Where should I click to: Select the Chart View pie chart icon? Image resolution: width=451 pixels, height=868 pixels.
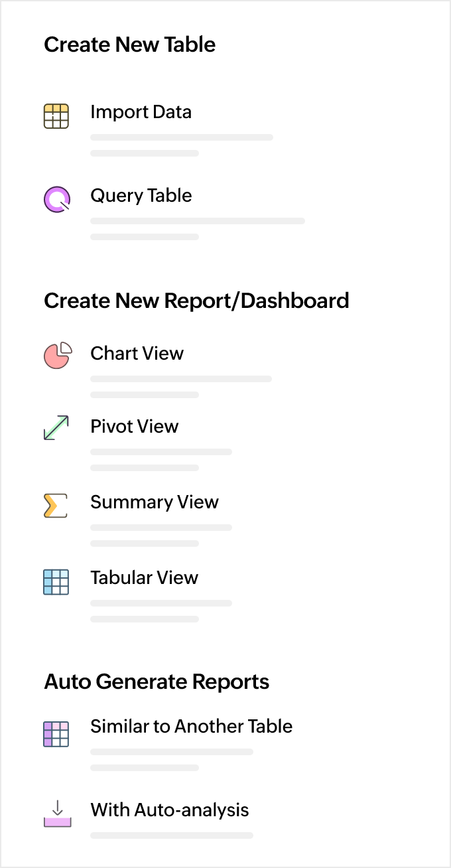[x=56, y=356]
